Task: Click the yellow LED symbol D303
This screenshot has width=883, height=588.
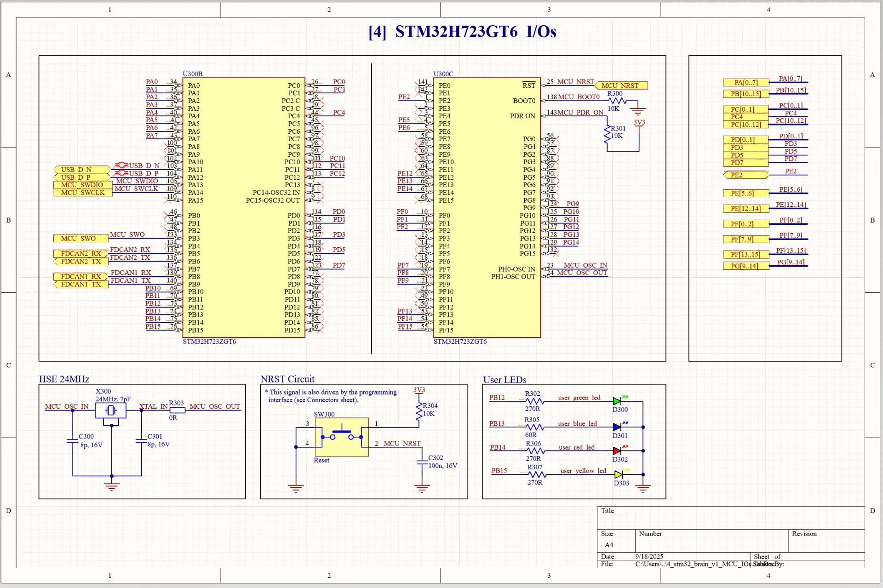Action: (617, 474)
